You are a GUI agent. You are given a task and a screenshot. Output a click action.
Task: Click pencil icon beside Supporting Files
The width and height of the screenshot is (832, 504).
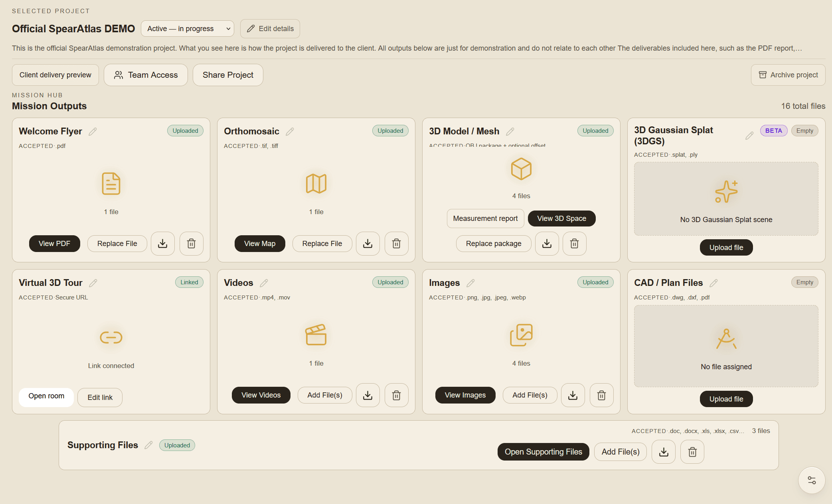(x=148, y=445)
